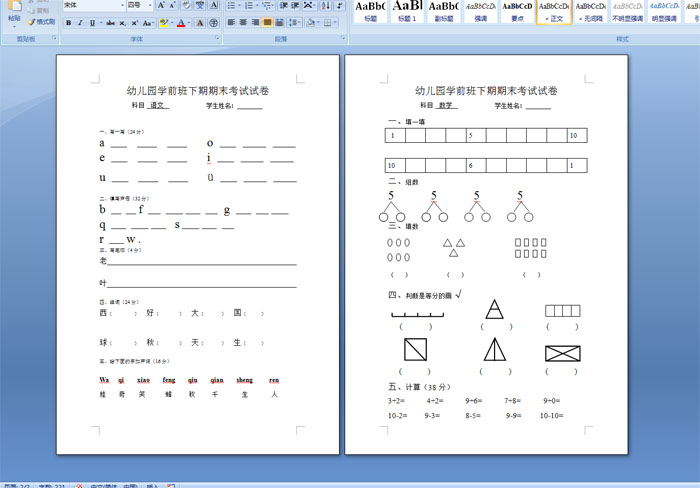Click the Shrink Font icon

pyautogui.click(x=172, y=5)
